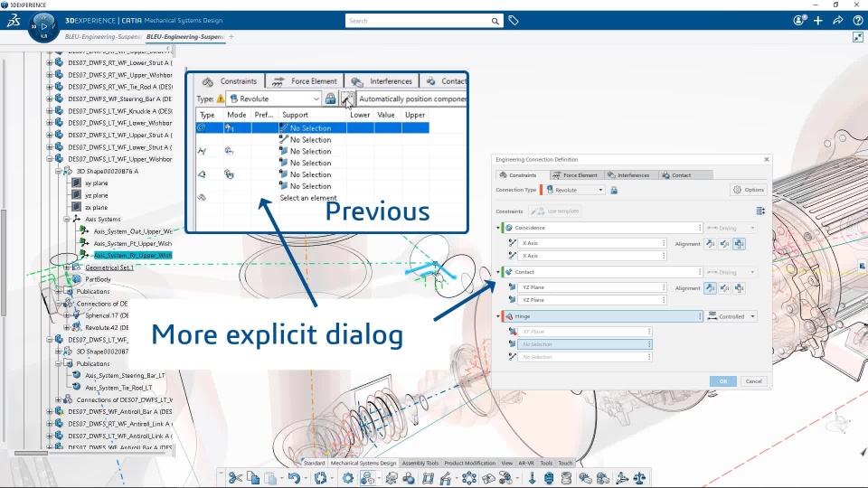
Task: Click the tree horizontal scrollbar thumb
Action: 31,453
